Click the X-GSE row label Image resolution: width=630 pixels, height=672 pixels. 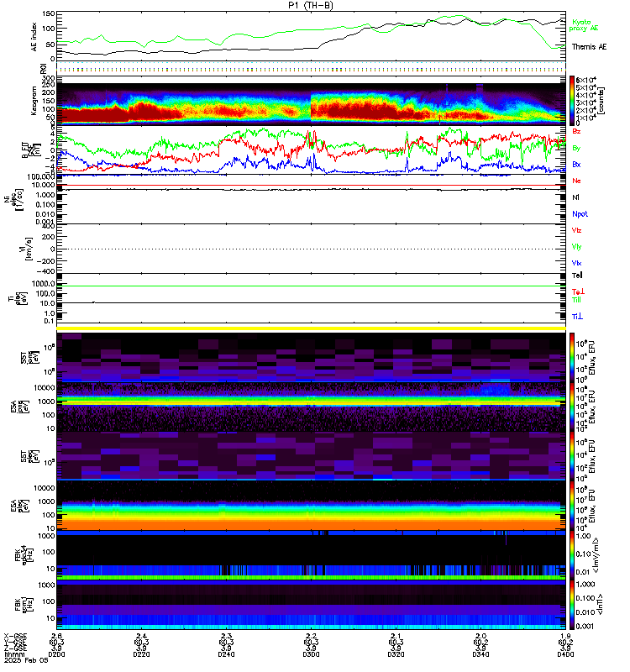[x=15, y=636]
